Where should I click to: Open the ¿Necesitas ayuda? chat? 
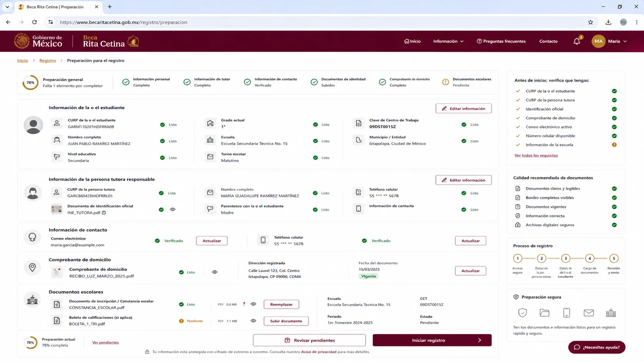597,347
